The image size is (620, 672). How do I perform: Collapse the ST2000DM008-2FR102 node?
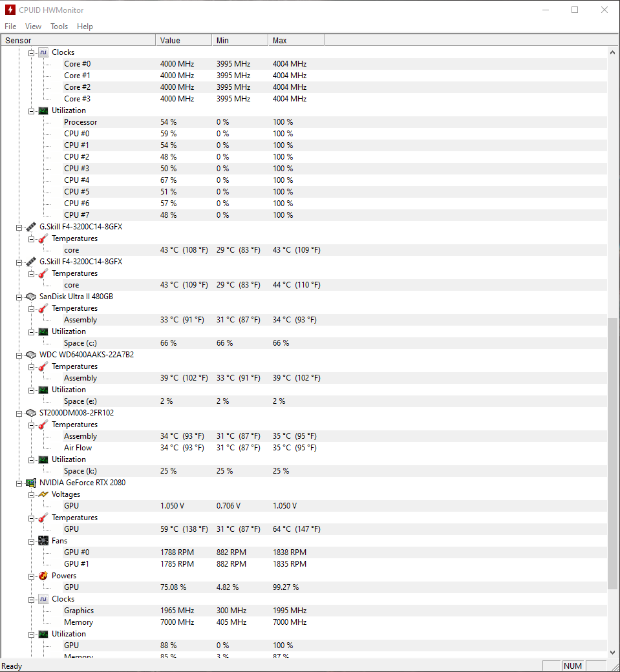tap(19, 414)
